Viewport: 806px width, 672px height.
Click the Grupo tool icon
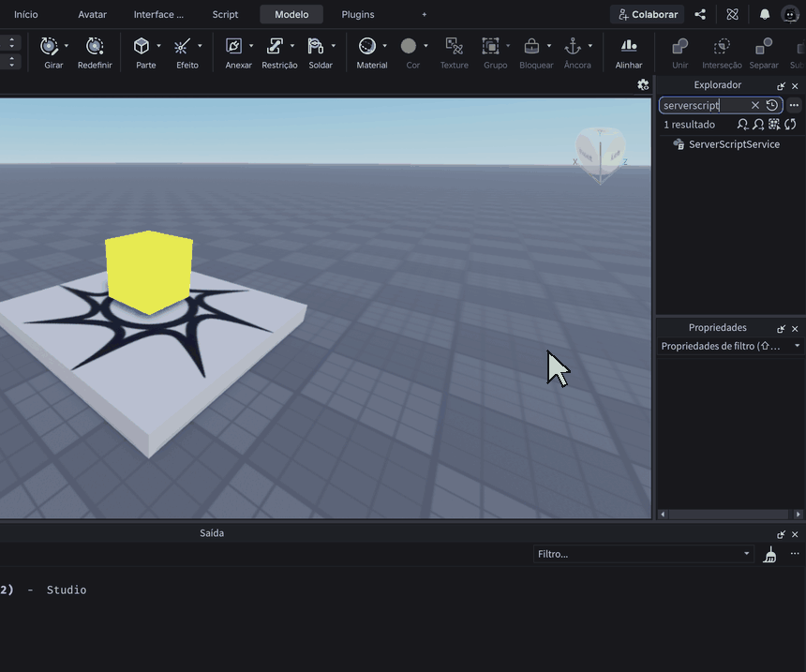[x=491, y=46]
